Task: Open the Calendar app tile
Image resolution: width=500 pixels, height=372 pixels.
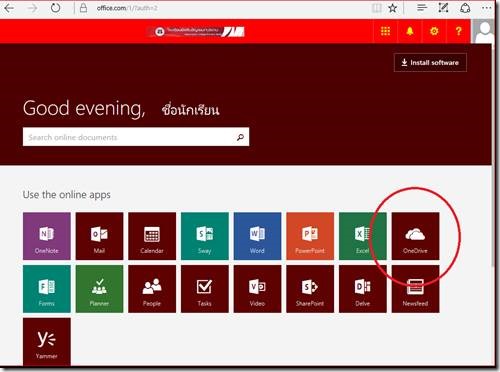Action: (152, 236)
